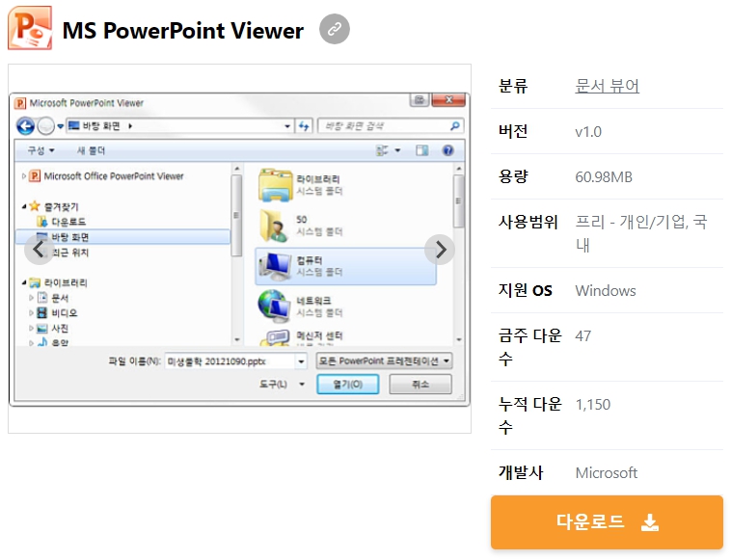Viewport: 731px width, 560px height.
Task: Click the 열기(O) open button
Action: point(348,385)
